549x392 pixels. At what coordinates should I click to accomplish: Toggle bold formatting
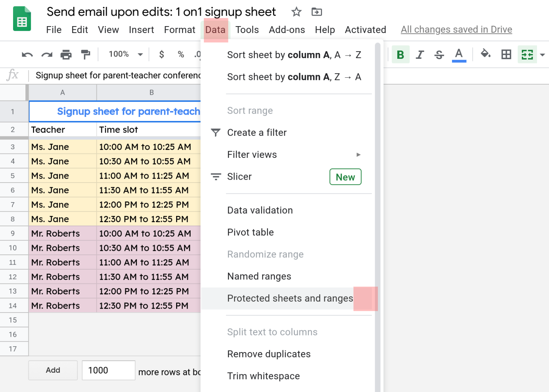[400, 54]
